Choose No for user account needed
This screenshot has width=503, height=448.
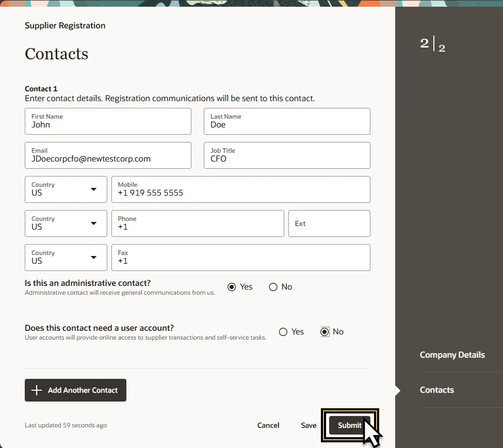tap(324, 332)
